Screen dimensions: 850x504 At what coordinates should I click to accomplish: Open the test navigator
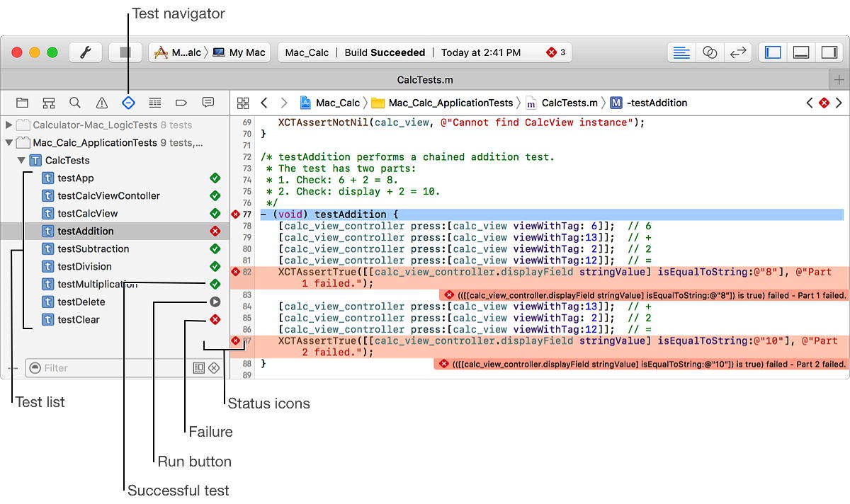coord(128,103)
